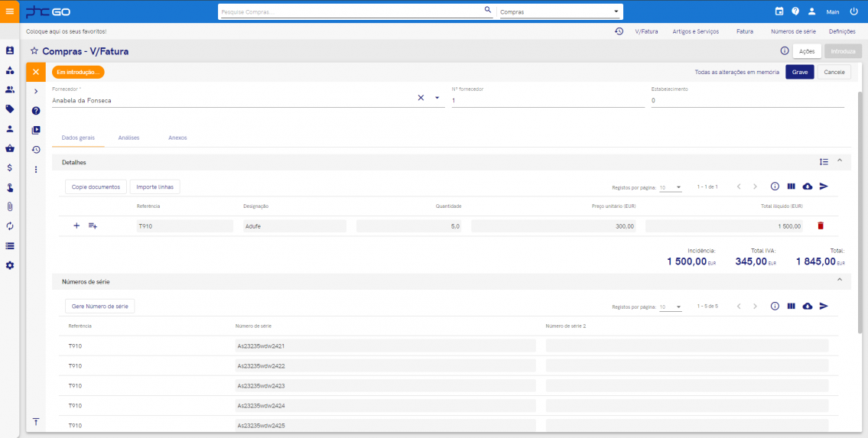
Task: Collapse the Detalhes section
Action: click(x=840, y=161)
